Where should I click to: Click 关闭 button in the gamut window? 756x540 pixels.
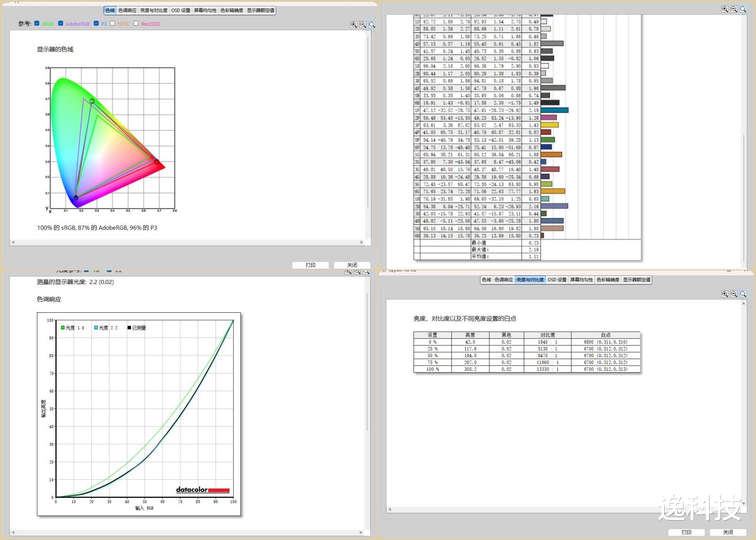pos(352,265)
